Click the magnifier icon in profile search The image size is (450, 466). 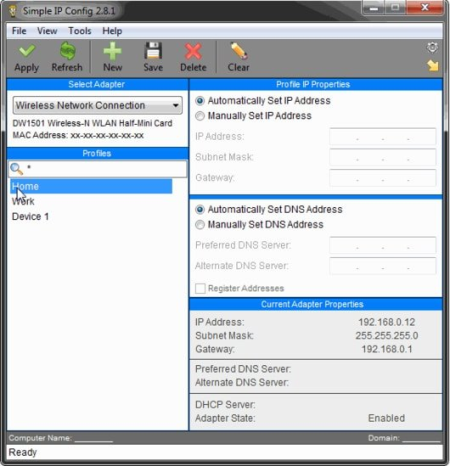[17, 169]
